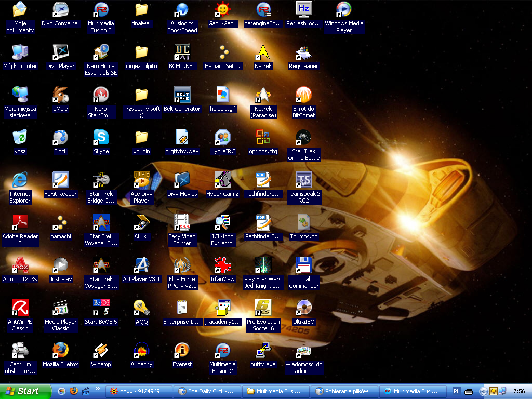Click the Winamp lightning icon
Image resolution: width=532 pixels, height=399 pixels.
click(x=101, y=350)
